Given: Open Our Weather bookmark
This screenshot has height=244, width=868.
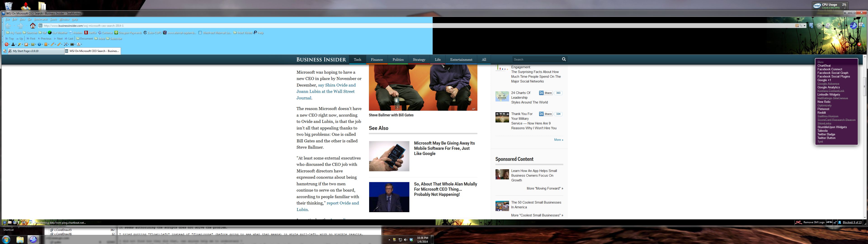Looking at the screenshot, I should (x=58, y=33).
